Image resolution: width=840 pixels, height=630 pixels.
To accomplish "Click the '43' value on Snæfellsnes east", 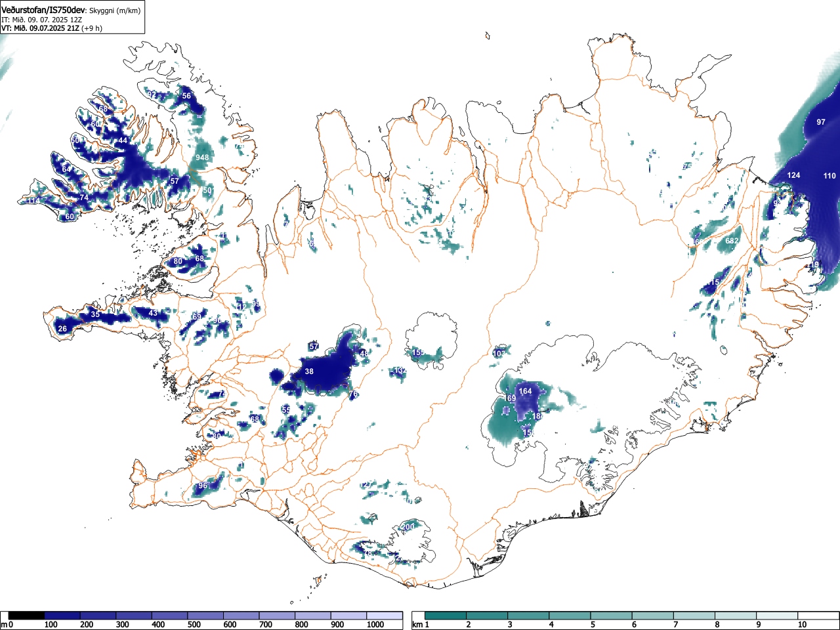I will pyautogui.click(x=153, y=313).
